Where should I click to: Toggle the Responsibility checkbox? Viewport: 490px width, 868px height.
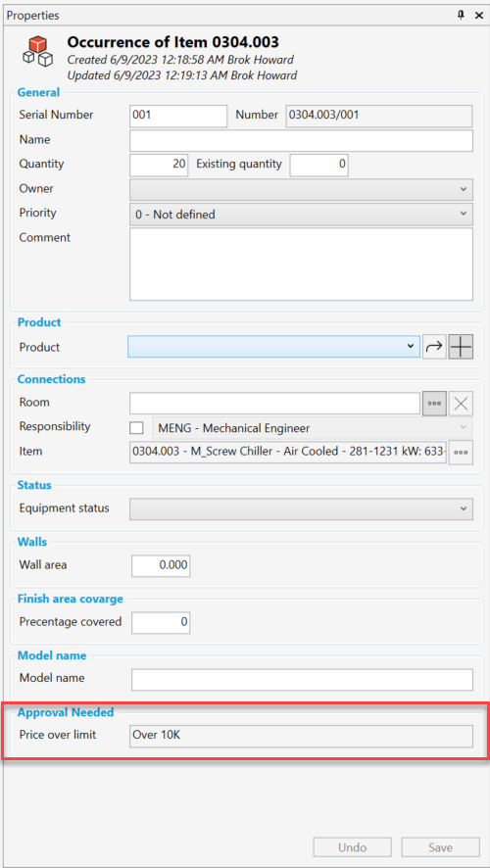click(136, 428)
